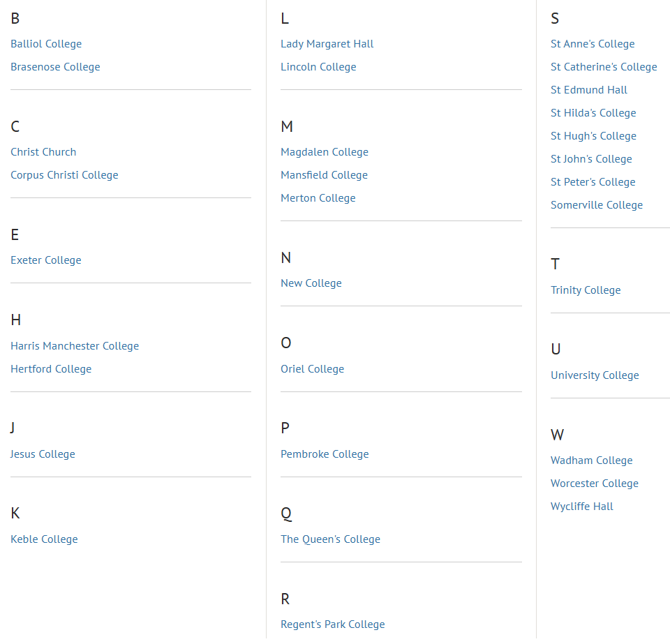The width and height of the screenshot is (670, 644).
Task: Open Exeter College
Action: point(46,260)
